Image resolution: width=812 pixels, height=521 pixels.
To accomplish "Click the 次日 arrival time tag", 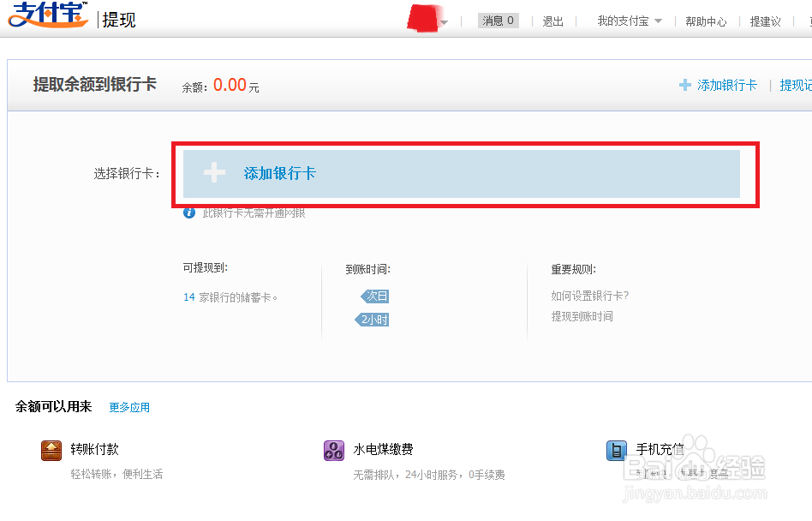I will 374,296.
